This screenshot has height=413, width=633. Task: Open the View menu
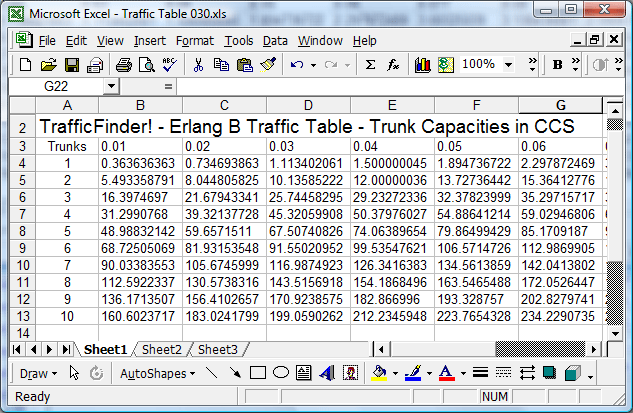110,41
